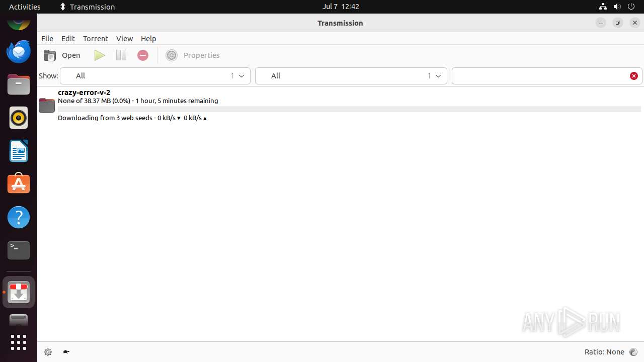Screen dimensions: 644x362
Task: Launch Rhythmbox from the dock
Action: pyautogui.click(x=19, y=118)
